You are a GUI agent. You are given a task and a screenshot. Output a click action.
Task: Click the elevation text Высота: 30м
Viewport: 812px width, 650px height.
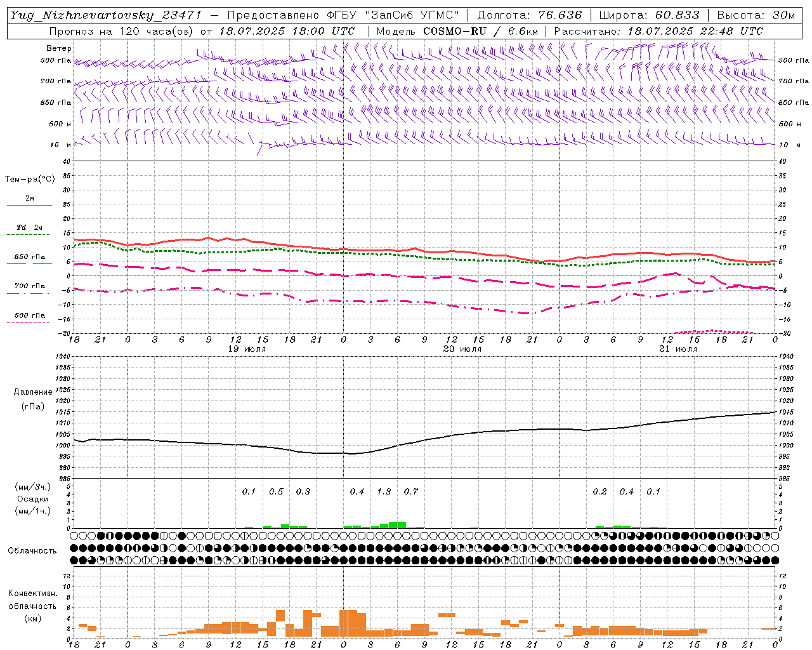point(756,15)
